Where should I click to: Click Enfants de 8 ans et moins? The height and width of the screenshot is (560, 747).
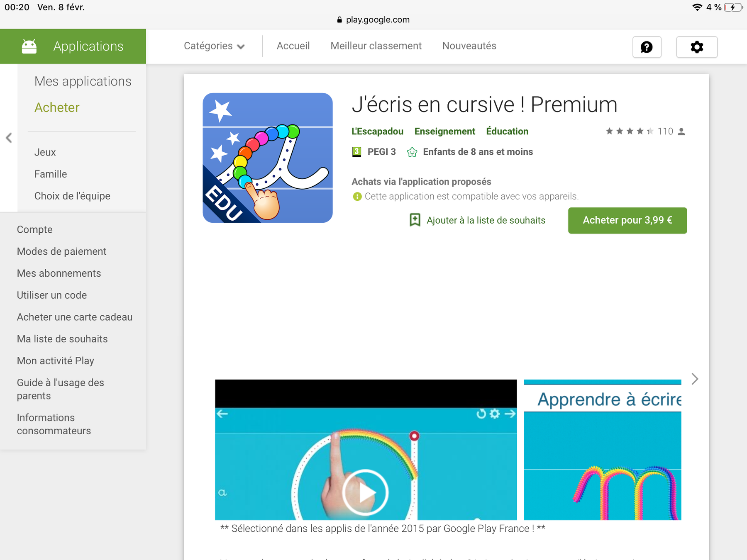[x=478, y=152]
